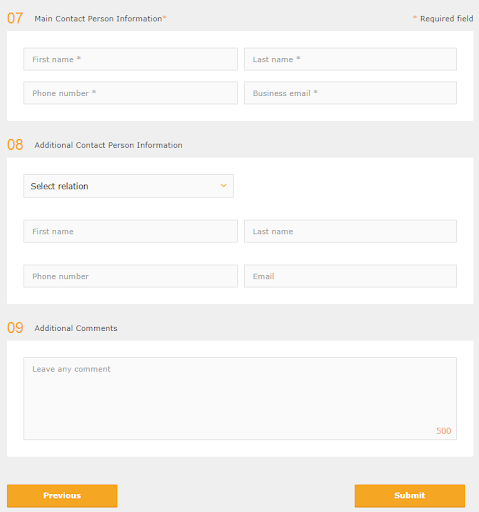Click the 500 character counter
This screenshot has width=479, height=512.
[x=444, y=431]
